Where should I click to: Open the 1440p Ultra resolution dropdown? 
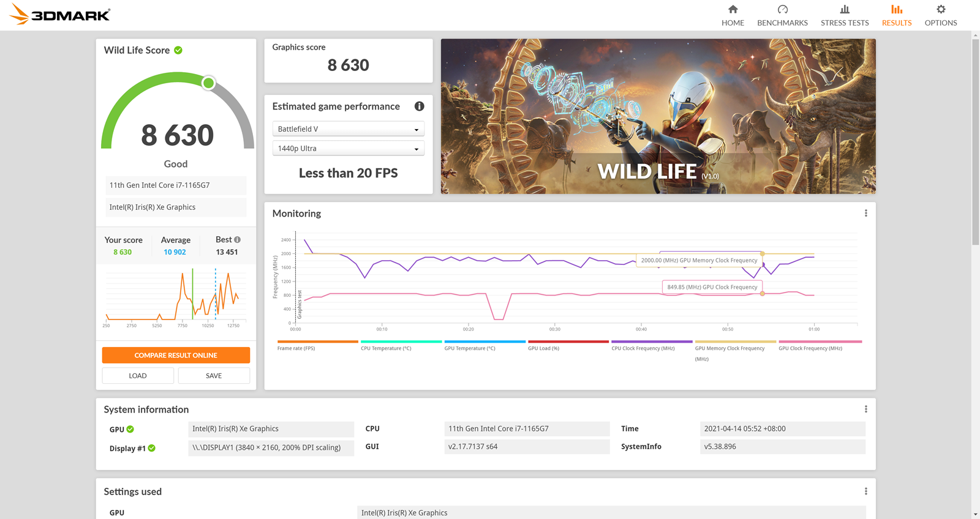point(348,149)
